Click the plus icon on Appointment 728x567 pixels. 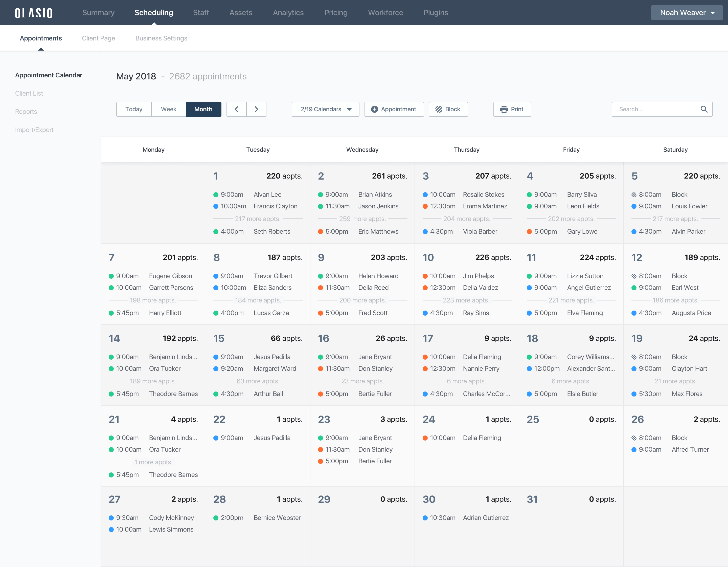374,109
